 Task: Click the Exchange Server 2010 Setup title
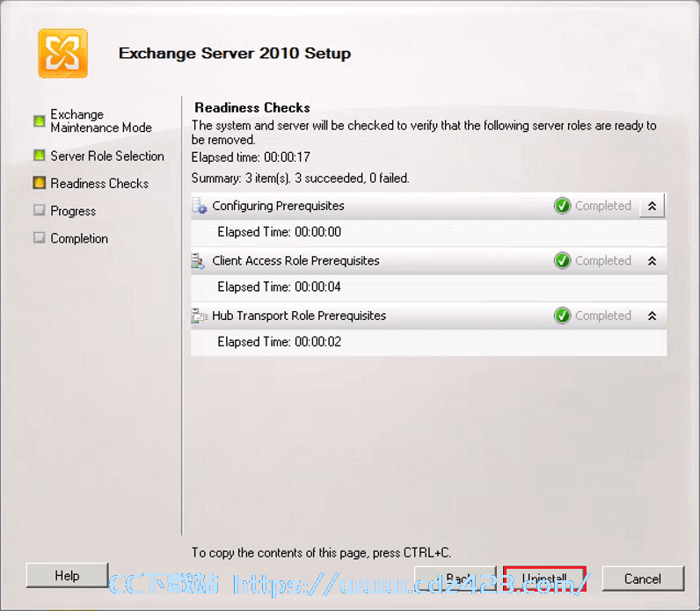pos(235,53)
